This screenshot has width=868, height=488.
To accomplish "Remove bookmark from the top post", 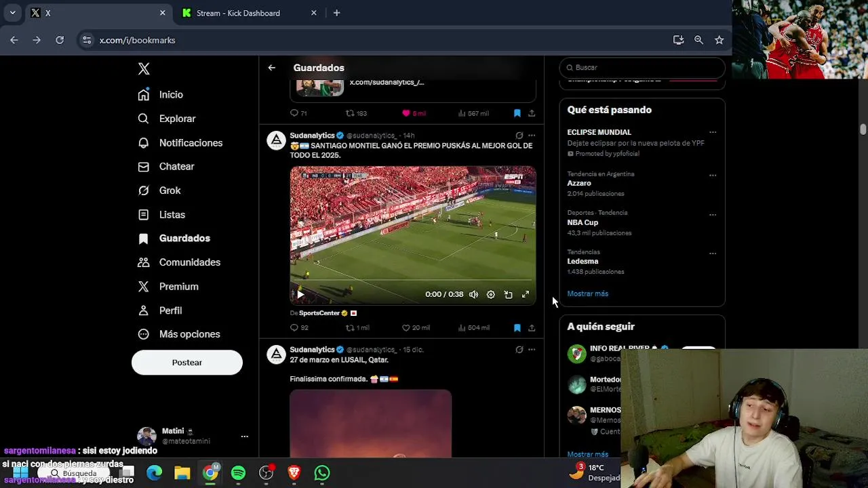I will (x=517, y=113).
